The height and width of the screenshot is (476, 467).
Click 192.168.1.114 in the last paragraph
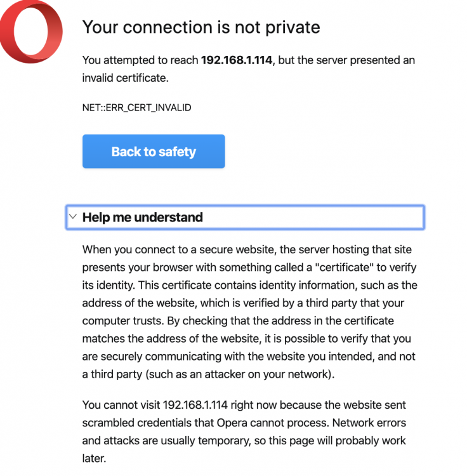click(195, 405)
